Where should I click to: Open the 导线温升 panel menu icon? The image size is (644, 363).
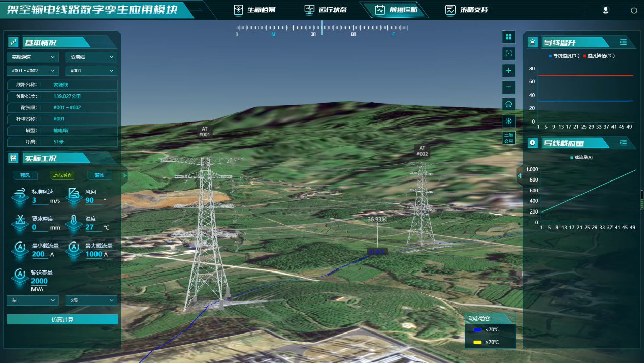tap(623, 42)
